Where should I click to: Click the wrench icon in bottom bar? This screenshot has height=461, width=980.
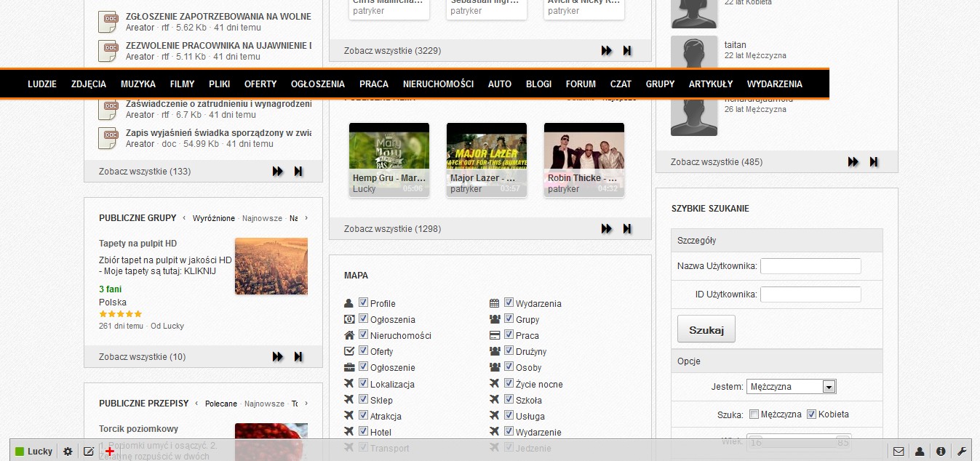point(962,452)
